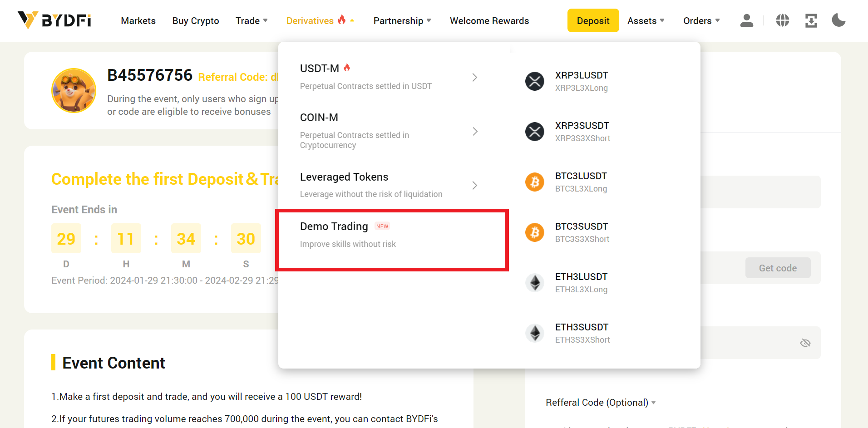This screenshot has height=428, width=868.
Task: Click the fire icon beside Derivatives
Action: (x=342, y=20)
